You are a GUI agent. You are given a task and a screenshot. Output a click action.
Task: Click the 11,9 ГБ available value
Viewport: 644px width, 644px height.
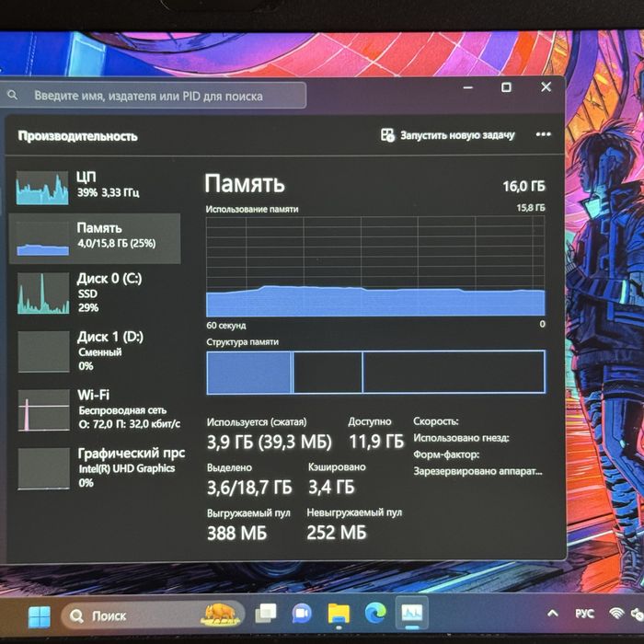(376, 442)
